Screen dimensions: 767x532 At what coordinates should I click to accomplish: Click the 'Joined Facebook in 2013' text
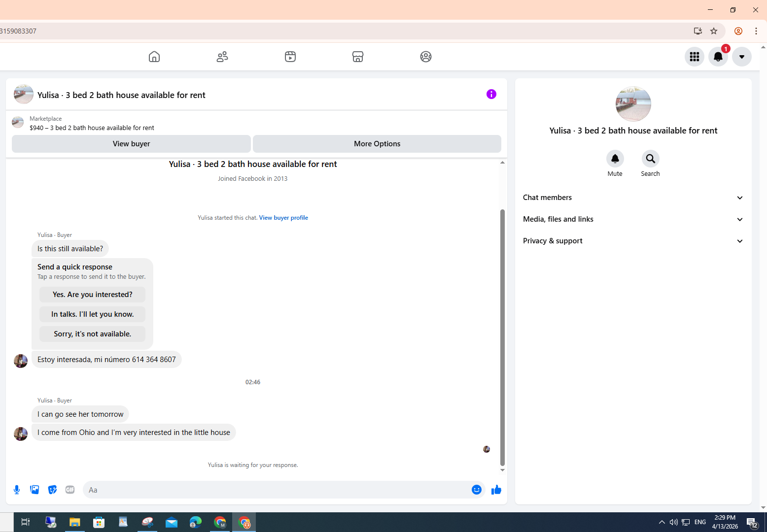pyautogui.click(x=253, y=179)
